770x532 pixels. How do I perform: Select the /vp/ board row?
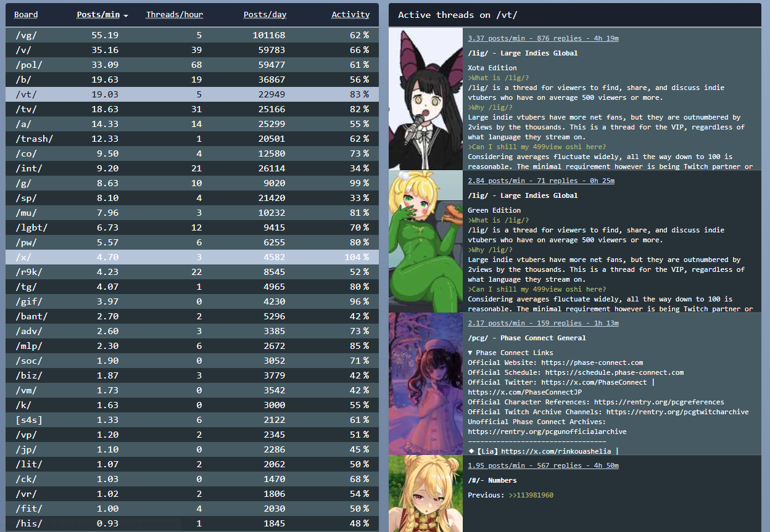192,435
